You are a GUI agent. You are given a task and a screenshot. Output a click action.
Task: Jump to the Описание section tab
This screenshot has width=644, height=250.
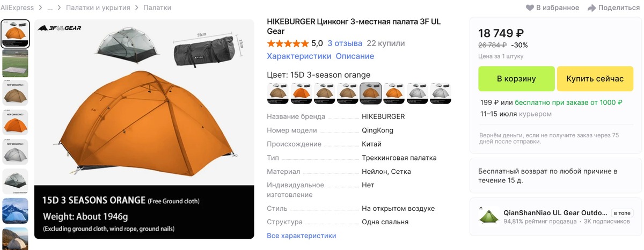click(x=355, y=56)
